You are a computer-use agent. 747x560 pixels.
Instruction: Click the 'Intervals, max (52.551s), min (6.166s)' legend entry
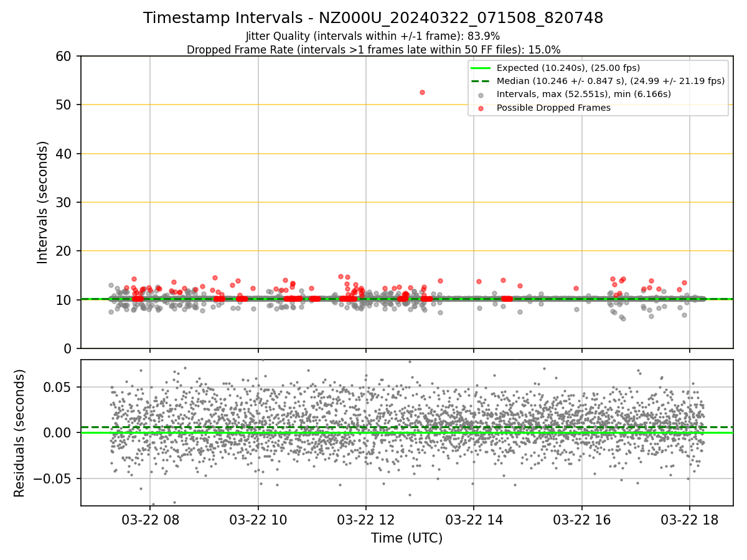(584, 94)
